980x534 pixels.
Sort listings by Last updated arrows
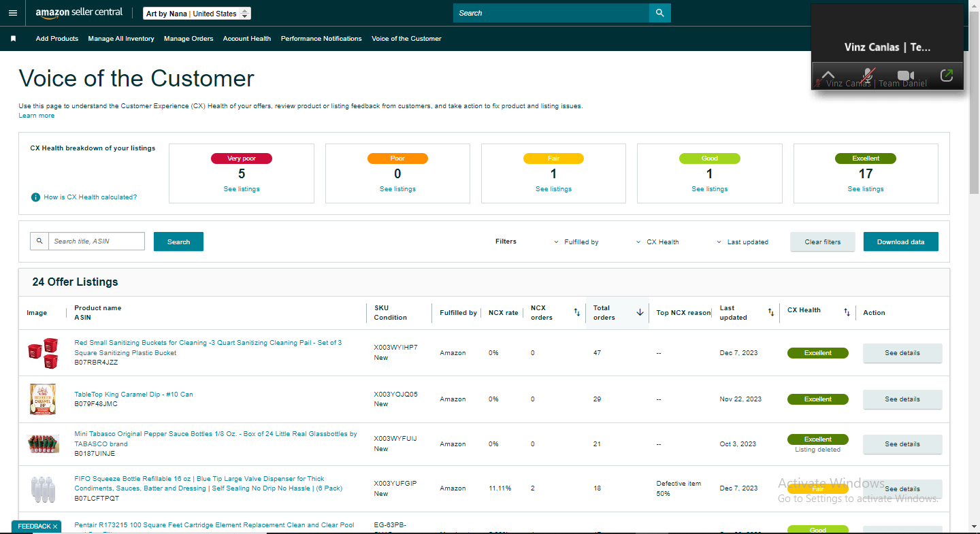pos(771,312)
